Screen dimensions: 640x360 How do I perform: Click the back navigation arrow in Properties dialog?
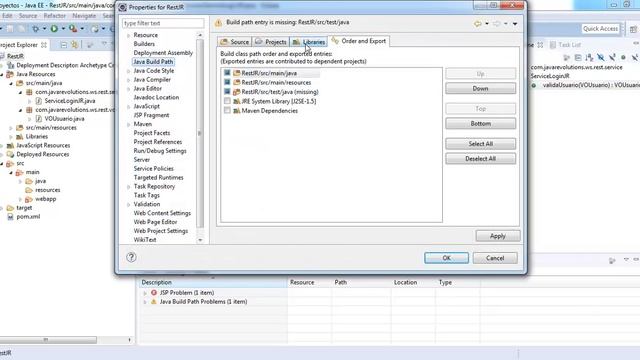pos(478,24)
